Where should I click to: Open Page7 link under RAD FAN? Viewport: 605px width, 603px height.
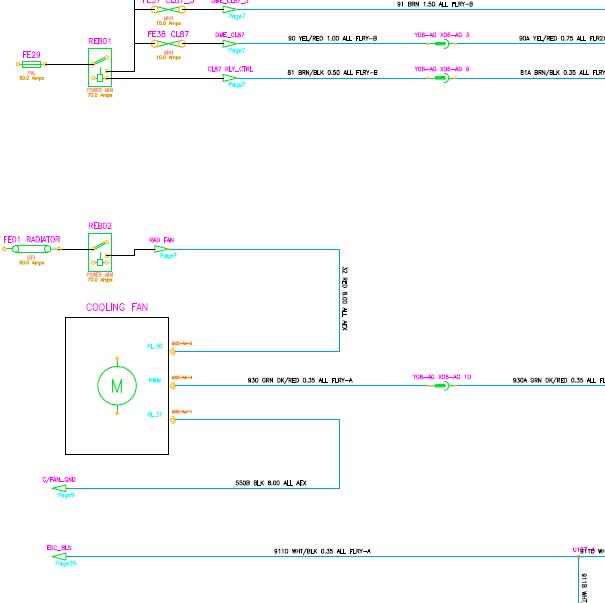(x=168, y=256)
